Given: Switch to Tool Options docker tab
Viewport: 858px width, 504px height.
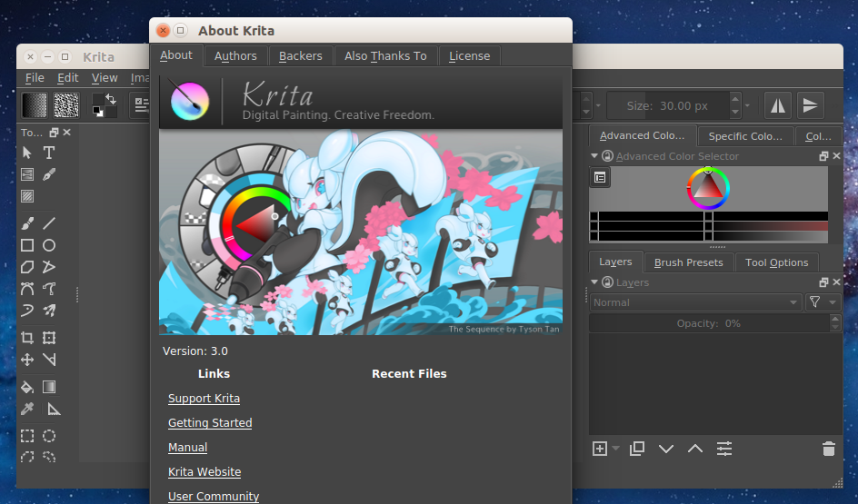Looking at the screenshot, I should point(776,262).
